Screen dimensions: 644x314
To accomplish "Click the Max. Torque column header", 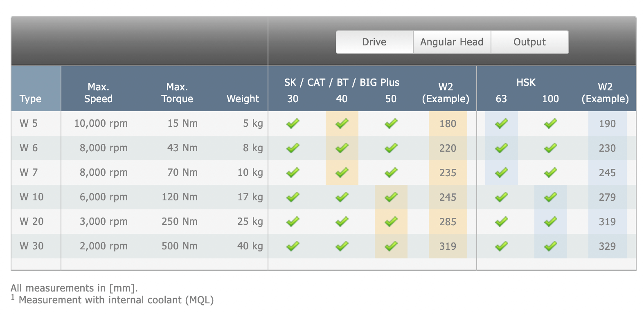I will click(x=177, y=93).
